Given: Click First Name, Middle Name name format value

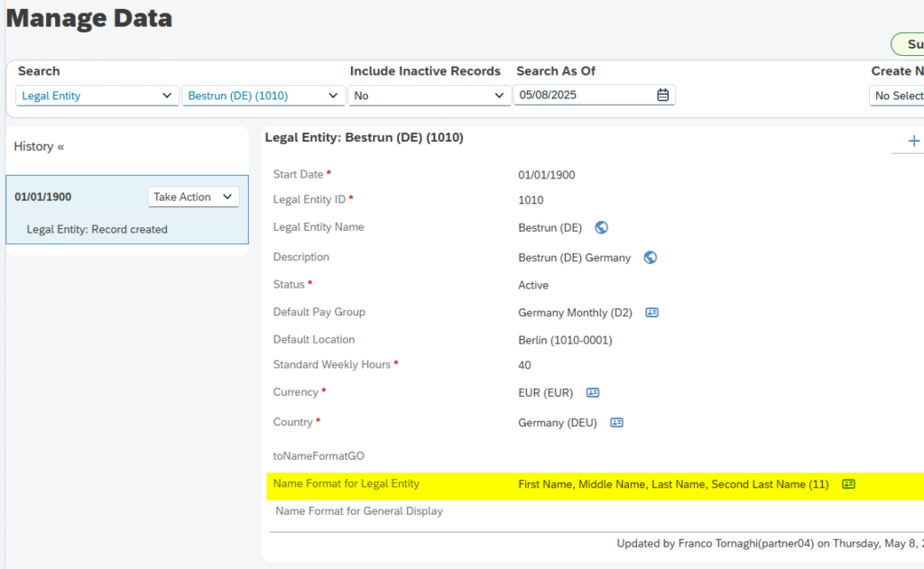Looking at the screenshot, I should [673, 485].
